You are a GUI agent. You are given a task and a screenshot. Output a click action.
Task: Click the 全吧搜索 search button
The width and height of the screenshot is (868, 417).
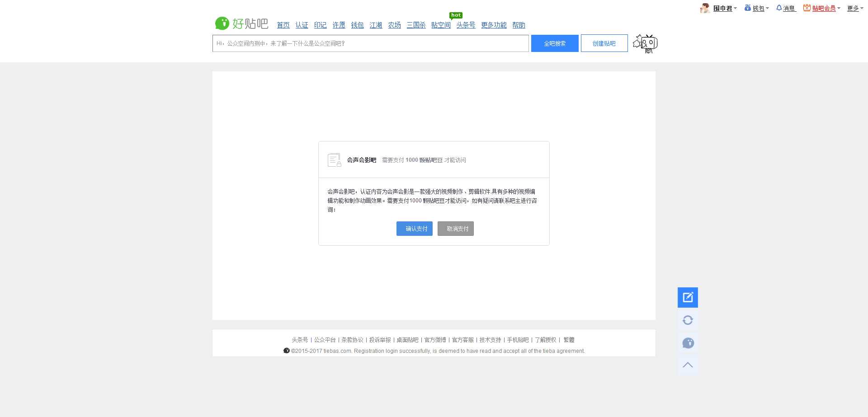point(555,43)
